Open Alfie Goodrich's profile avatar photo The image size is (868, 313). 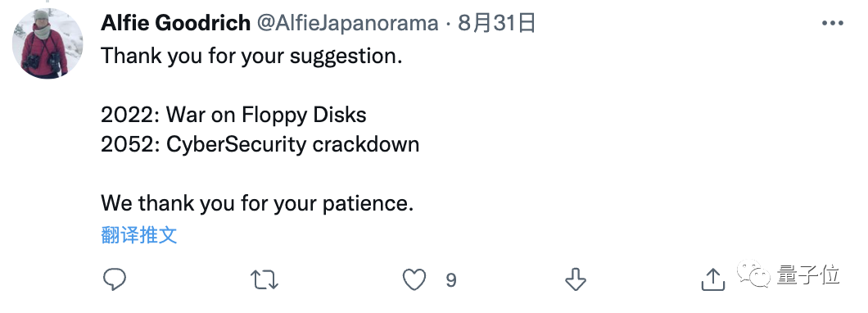47,43
